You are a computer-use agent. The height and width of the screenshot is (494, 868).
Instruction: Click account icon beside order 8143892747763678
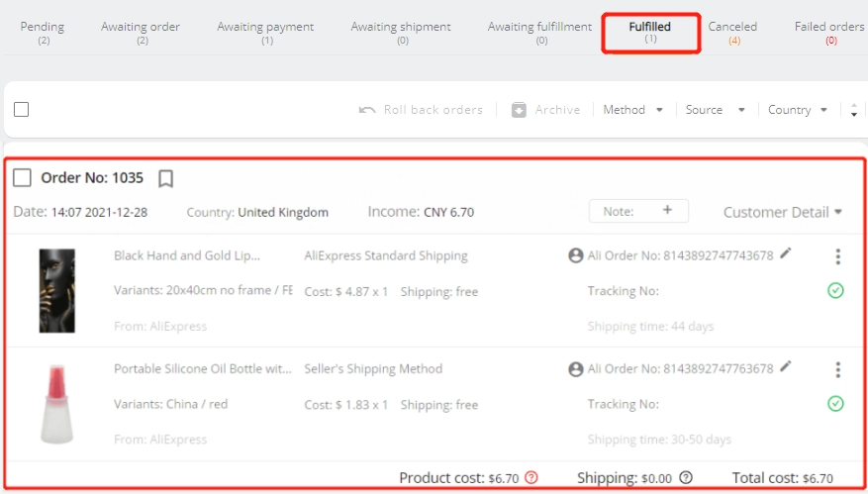tap(576, 369)
